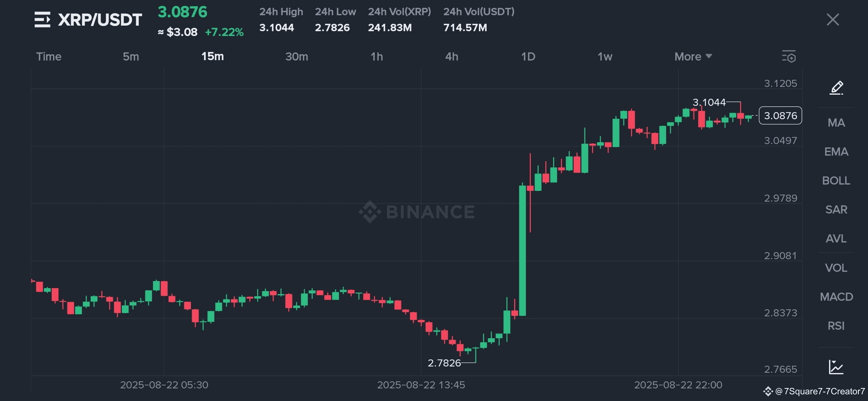Toggle the AVL indicator
This screenshot has height=401, width=868.
836,238
